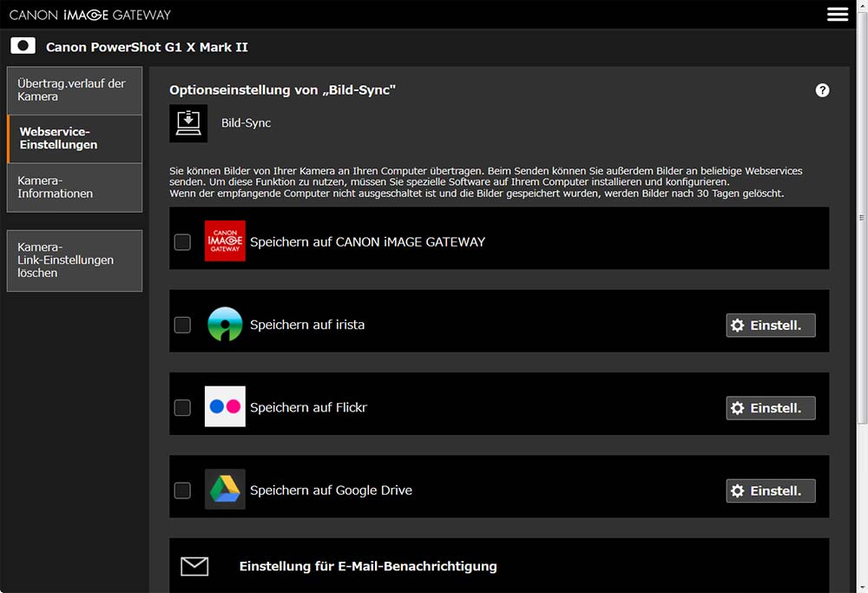Open the hamburger menu in the header
The width and height of the screenshot is (868, 593).
[x=838, y=15]
